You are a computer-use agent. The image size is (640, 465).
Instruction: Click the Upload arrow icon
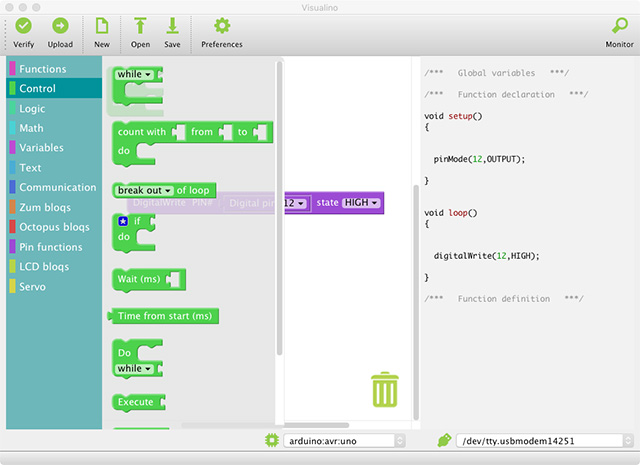pyautogui.click(x=60, y=26)
